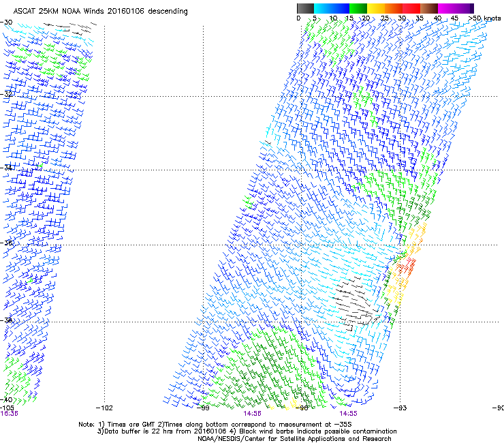Click the latitude label '-30'
Screen dimensions: 504x443
[x=6, y=22]
